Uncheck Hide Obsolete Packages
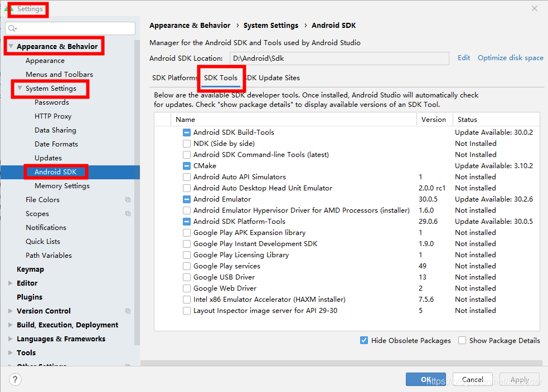The image size is (548, 392). [364, 340]
